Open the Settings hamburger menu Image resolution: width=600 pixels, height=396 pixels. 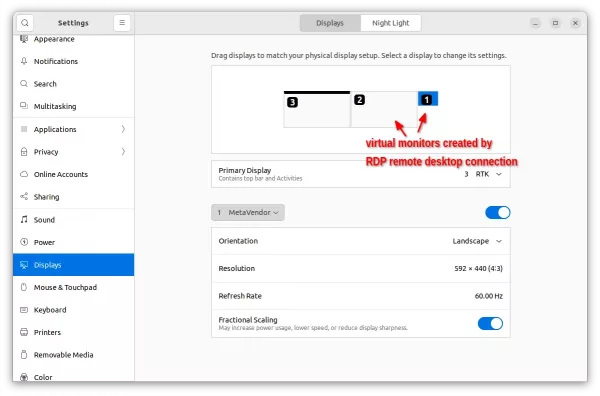pyautogui.click(x=122, y=23)
